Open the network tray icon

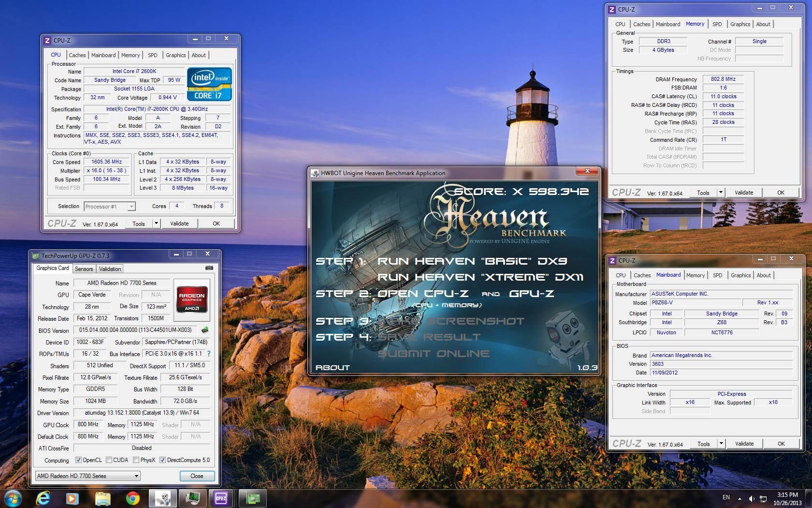tap(764, 498)
